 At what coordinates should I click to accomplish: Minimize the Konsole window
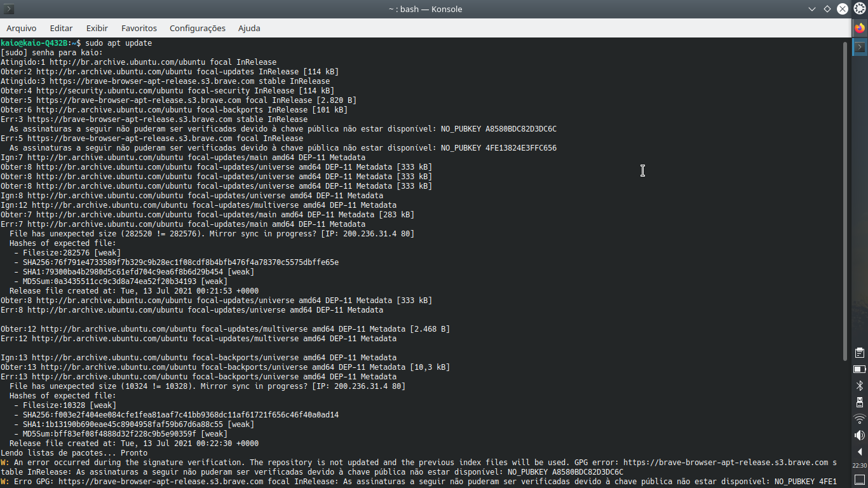click(x=812, y=9)
